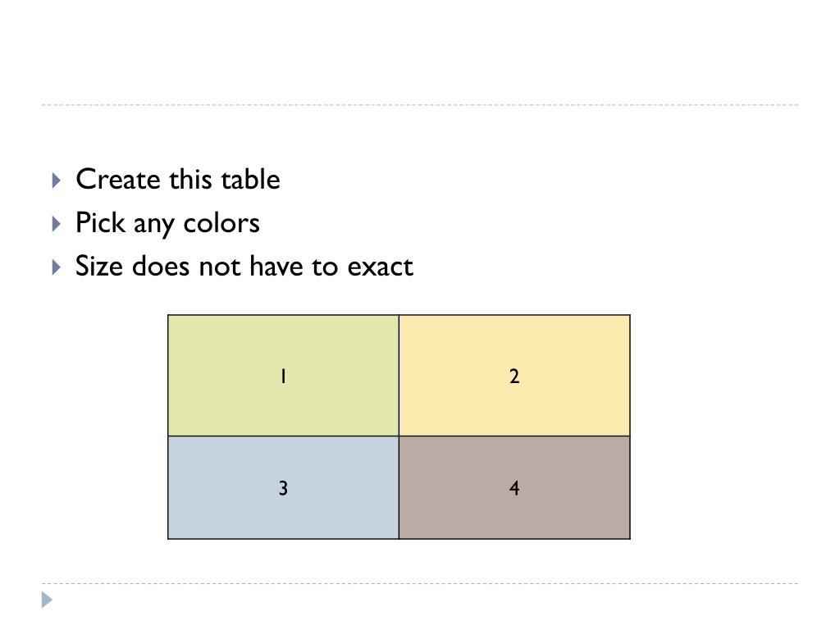Click the bullet arrow before "Create this table"
The image size is (840, 630).
click(56, 180)
